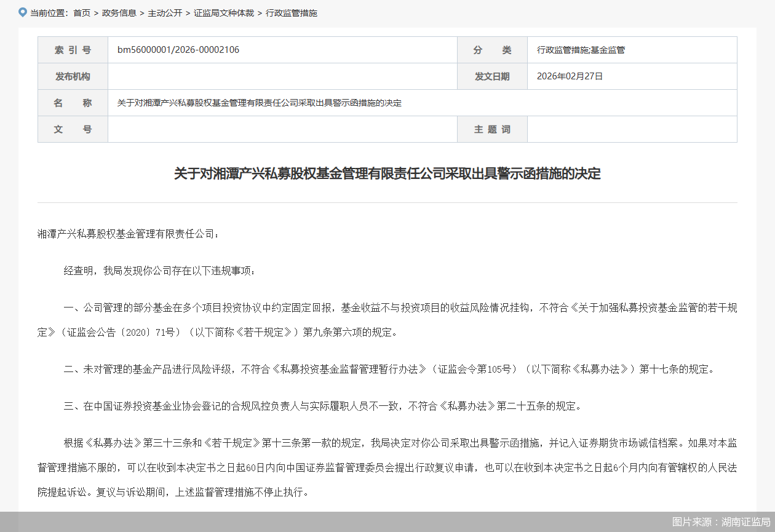775x532 pixels.
Task: Click the 索引号 field label icon area
Action: pos(73,49)
